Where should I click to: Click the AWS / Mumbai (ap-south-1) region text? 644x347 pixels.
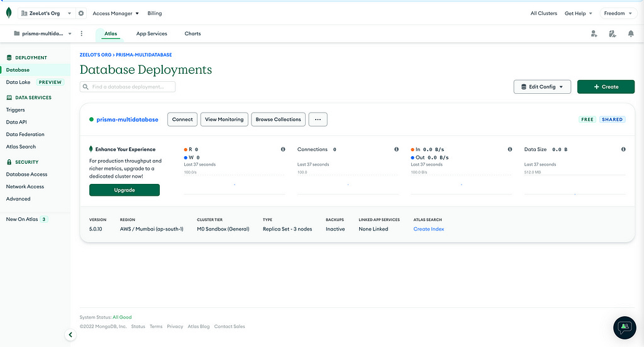152,229
